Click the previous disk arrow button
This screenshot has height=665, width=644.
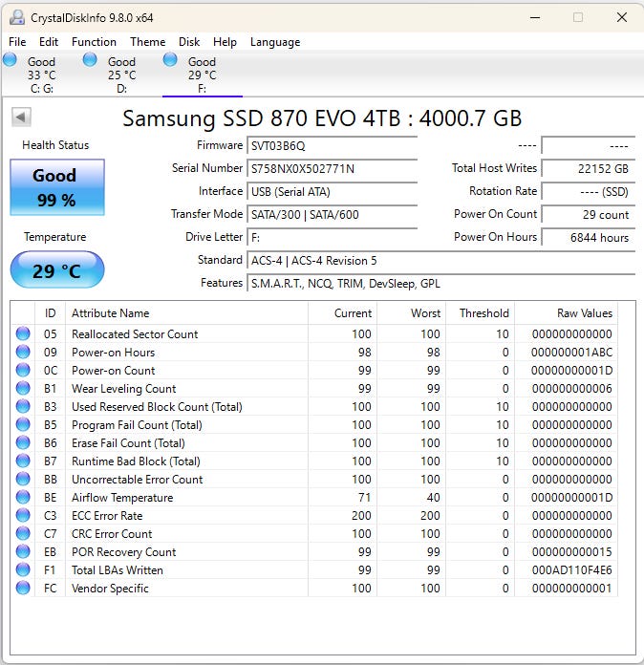click(21, 117)
